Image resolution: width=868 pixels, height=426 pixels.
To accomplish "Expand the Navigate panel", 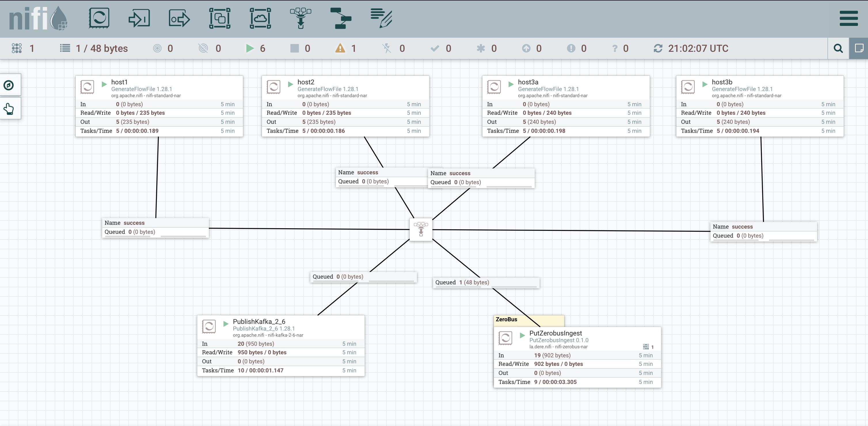I will (9, 85).
